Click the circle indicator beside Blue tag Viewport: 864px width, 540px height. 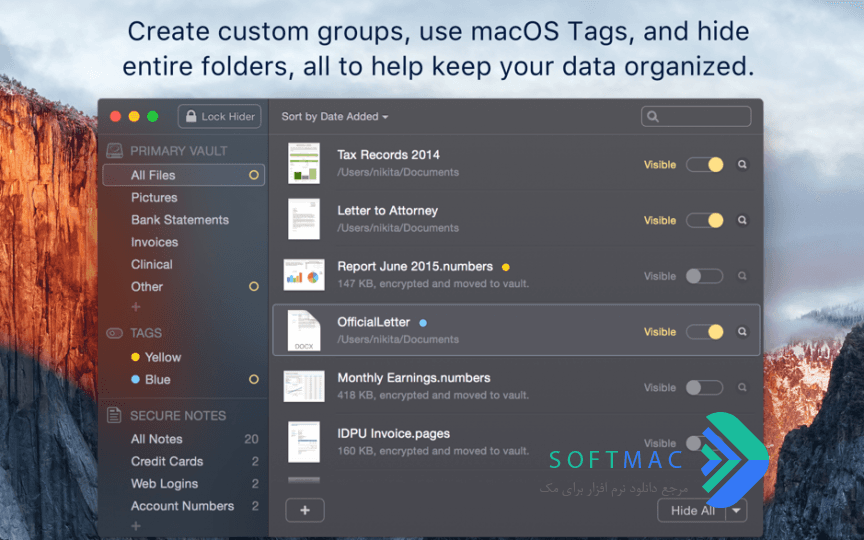click(x=253, y=379)
